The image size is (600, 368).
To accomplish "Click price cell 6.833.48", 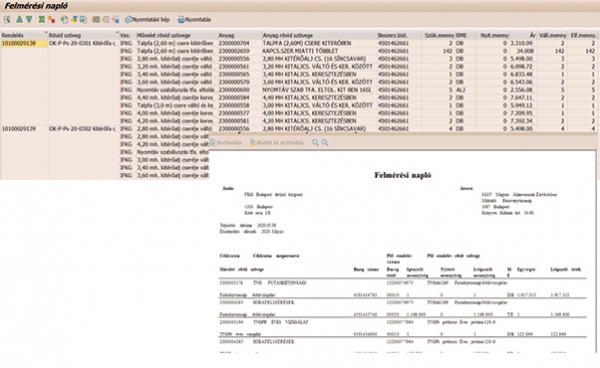I will pos(523,74).
